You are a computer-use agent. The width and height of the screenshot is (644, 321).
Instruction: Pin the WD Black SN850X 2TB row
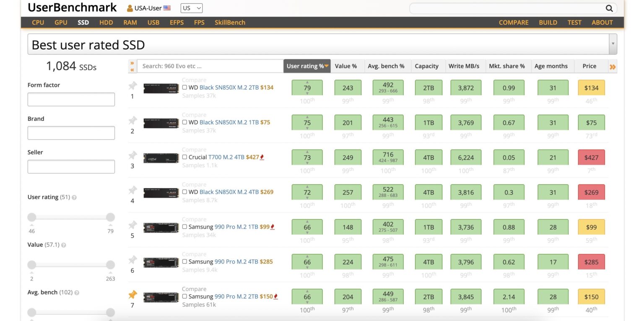(132, 86)
